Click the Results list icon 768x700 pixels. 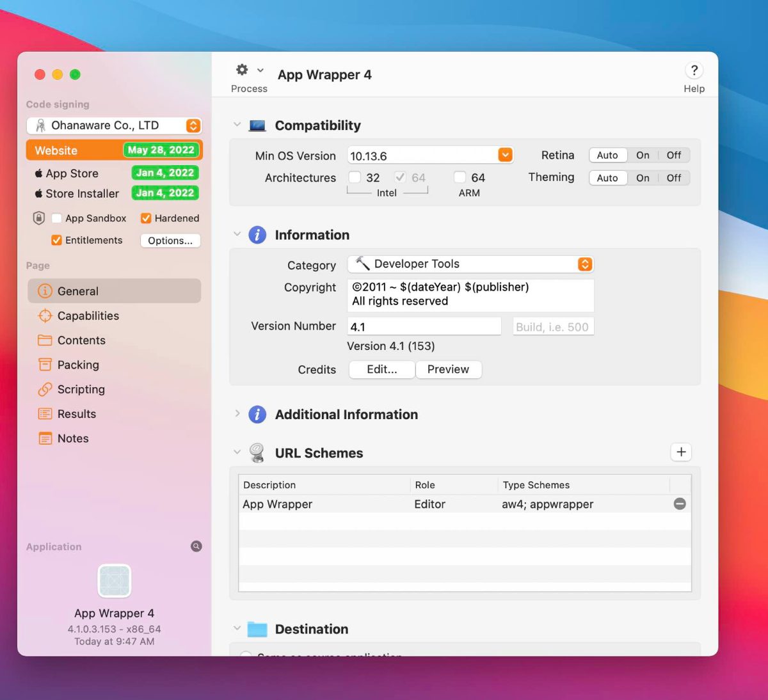pos(45,414)
